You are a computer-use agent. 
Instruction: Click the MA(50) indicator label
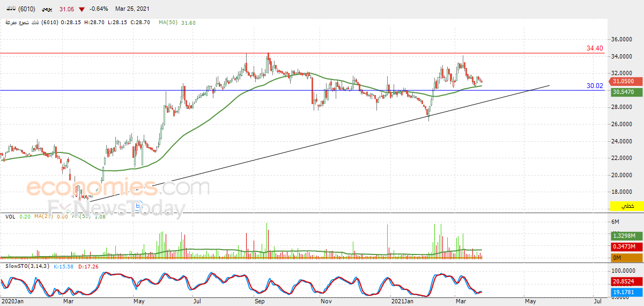pyautogui.click(x=168, y=23)
